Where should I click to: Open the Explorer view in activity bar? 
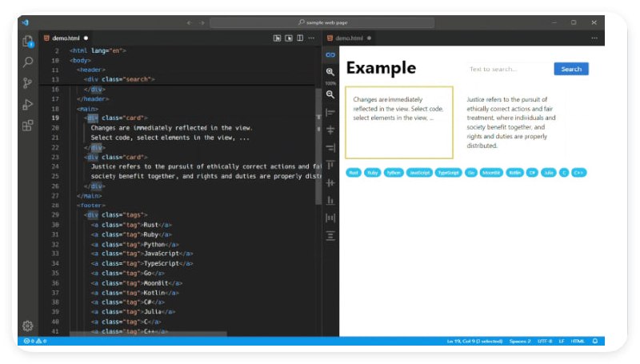point(28,41)
